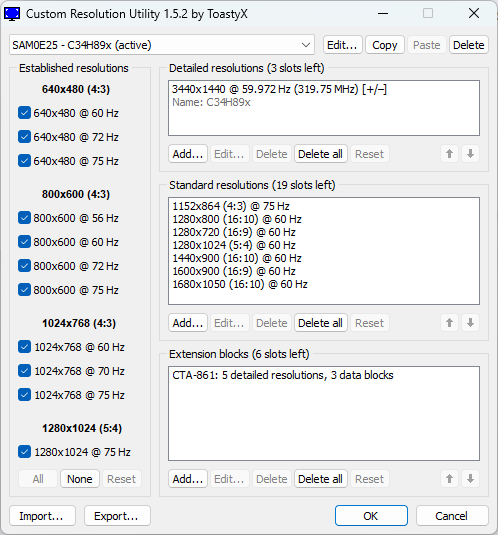Copy the display configuration

point(385,45)
